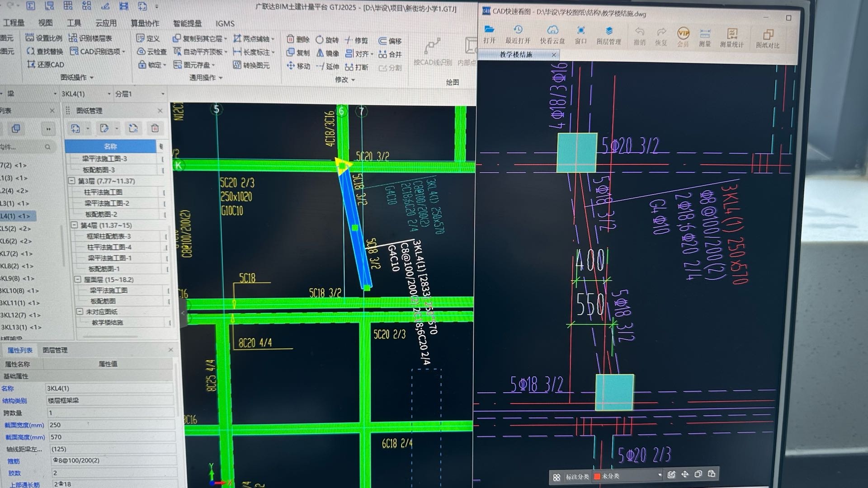Click 打断 (break) tool
Viewport: 868px width, 488px height.
357,67
